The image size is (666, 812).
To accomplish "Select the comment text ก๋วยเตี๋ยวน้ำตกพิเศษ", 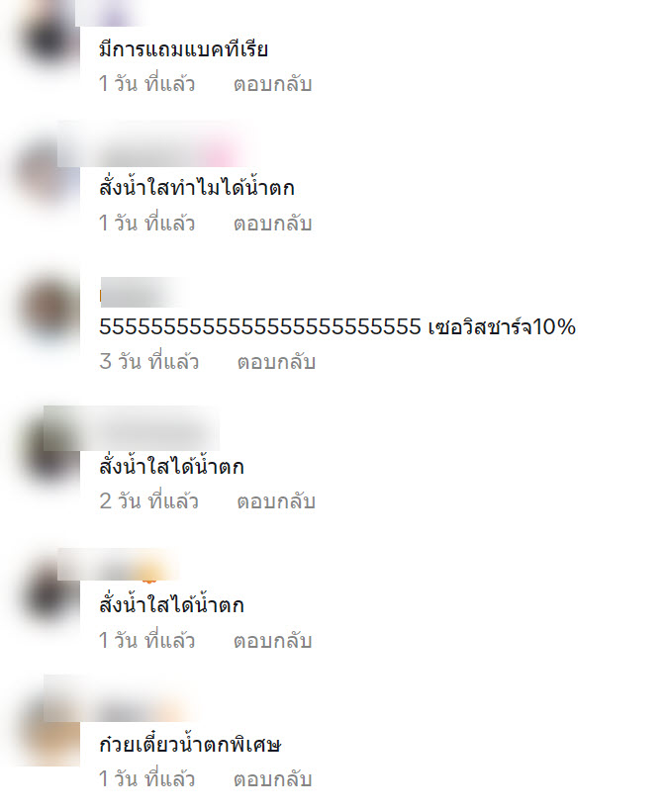I will click(190, 744).
